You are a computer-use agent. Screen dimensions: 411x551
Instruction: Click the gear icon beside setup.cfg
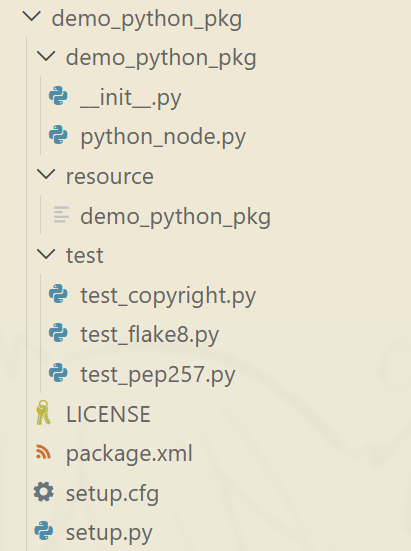point(44,492)
